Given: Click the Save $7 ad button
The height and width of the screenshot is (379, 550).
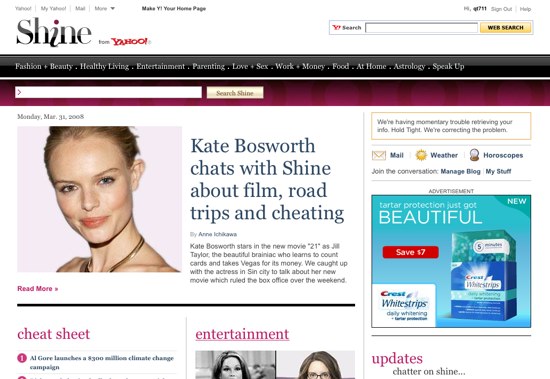Looking at the screenshot, I should point(410,252).
